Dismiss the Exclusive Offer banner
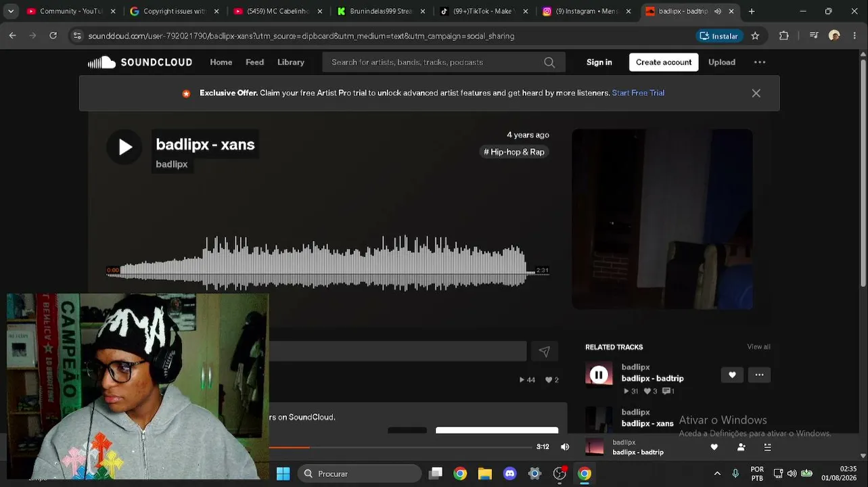This screenshot has height=487, width=868. [x=756, y=93]
